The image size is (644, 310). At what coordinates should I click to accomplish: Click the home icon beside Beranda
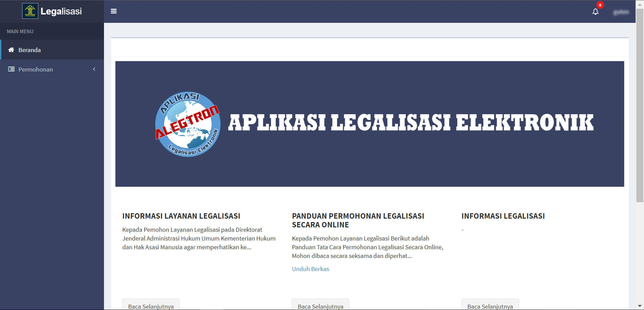[11, 50]
